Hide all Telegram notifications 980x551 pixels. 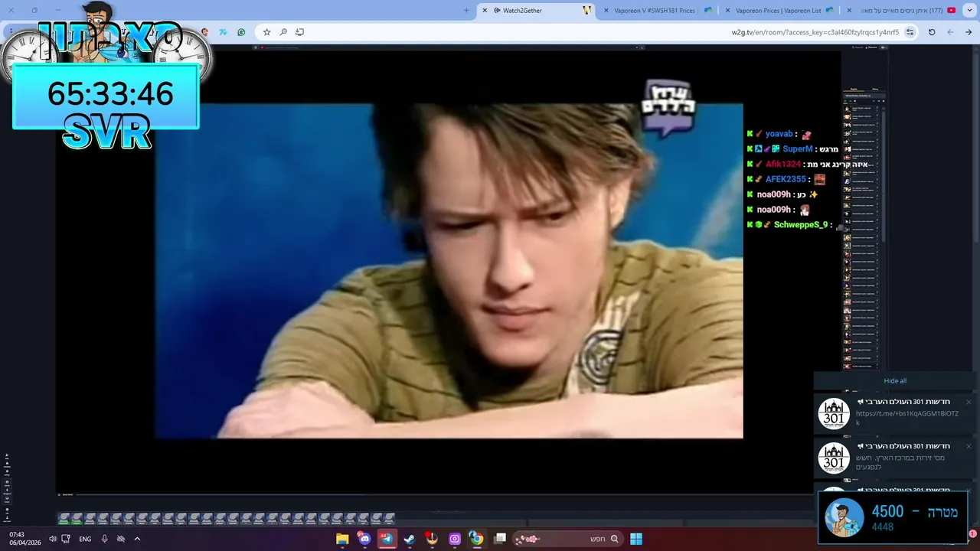coord(895,381)
